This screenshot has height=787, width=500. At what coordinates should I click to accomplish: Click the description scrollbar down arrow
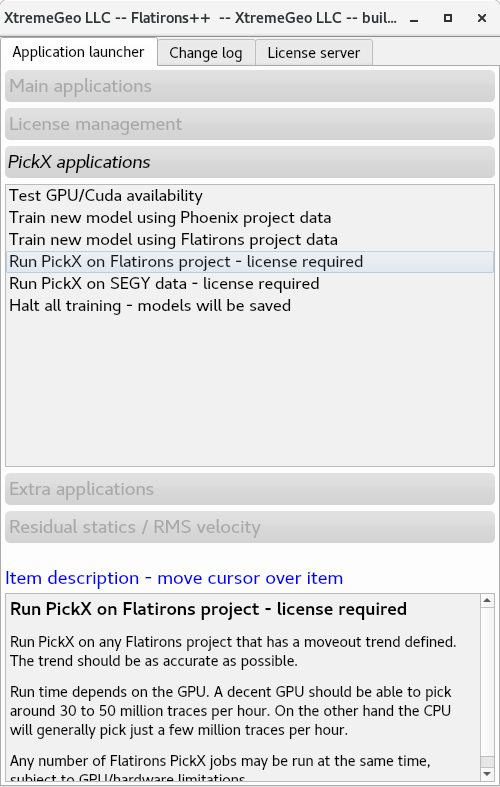pos(487,774)
